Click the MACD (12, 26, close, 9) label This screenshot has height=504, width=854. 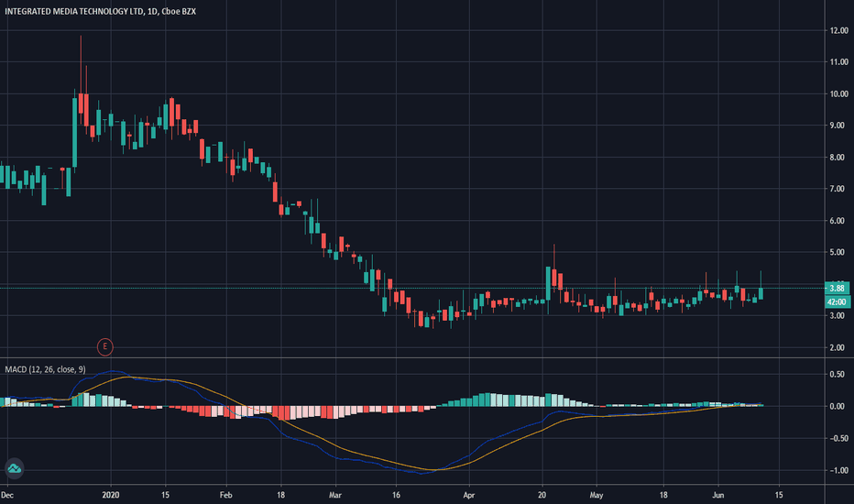pyautogui.click(x=45, y=369)
